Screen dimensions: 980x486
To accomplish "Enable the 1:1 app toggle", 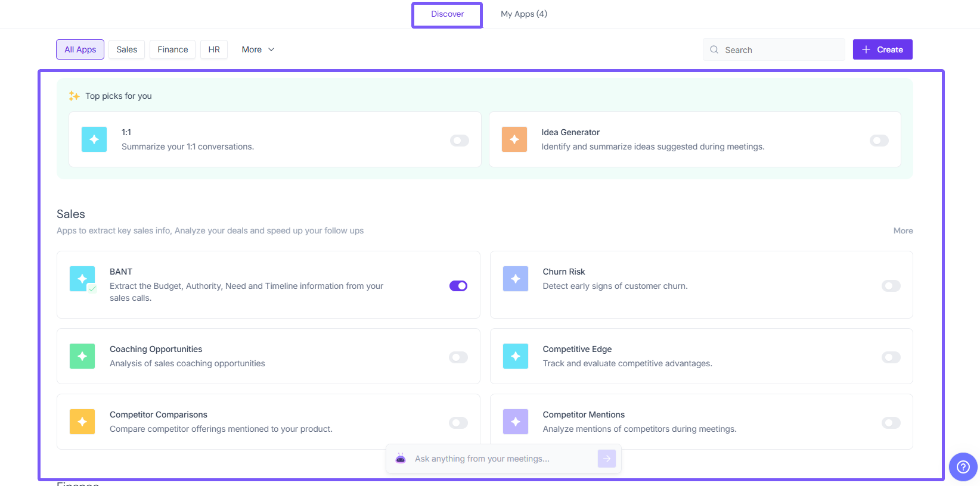I will click(460, 141).
